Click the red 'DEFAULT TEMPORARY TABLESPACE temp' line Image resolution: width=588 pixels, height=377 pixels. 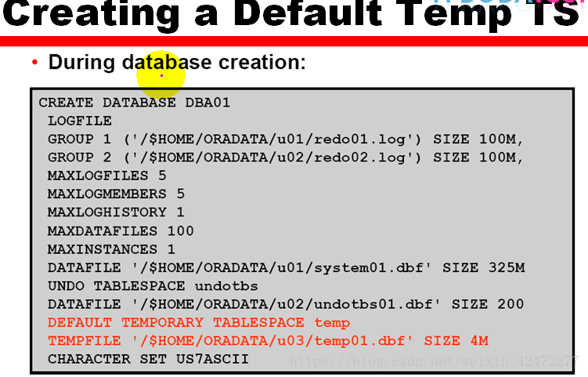[x=199, y=323]
